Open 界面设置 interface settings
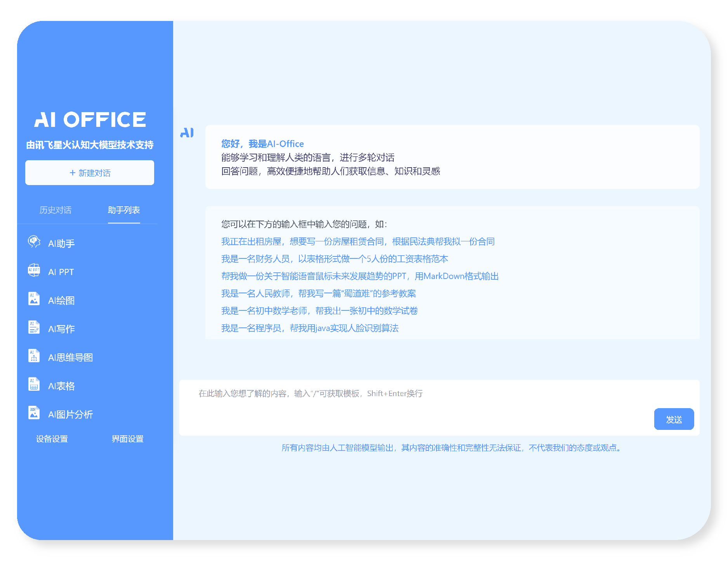 128,439
